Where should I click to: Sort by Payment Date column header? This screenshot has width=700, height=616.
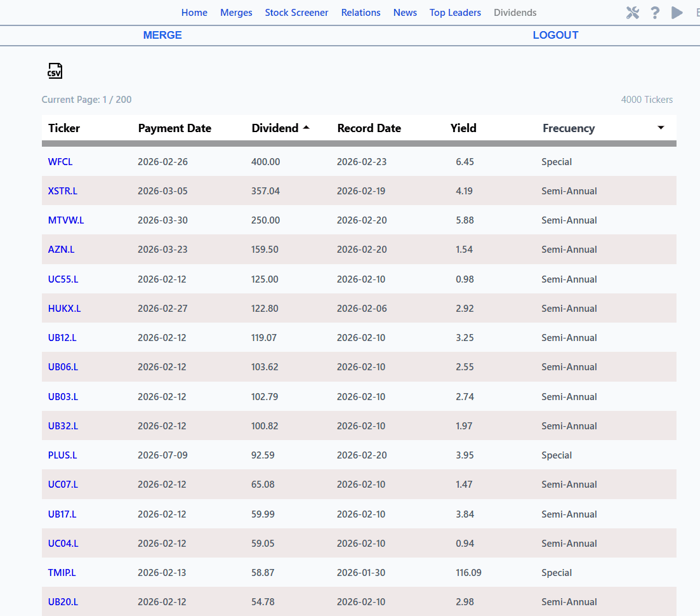tap(175, 128)
